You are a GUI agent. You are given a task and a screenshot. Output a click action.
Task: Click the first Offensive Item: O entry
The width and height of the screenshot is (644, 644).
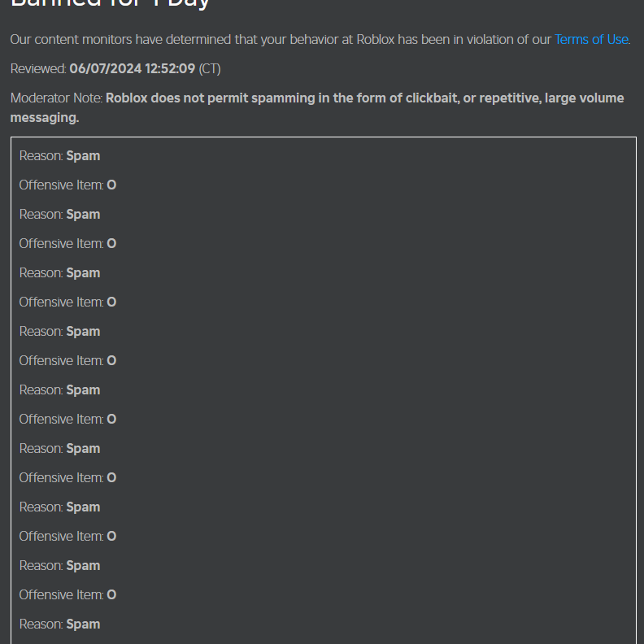[67, 185]
